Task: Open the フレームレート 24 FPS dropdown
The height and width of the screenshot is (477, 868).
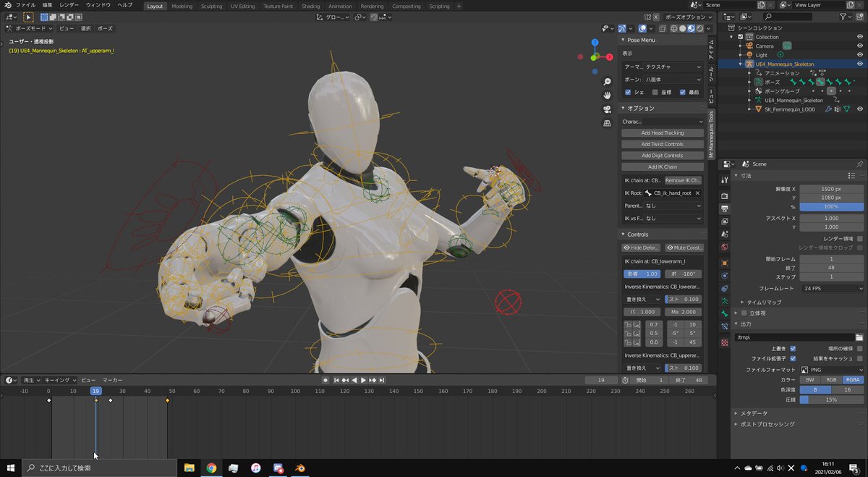Action: click(x=832, y=288)
